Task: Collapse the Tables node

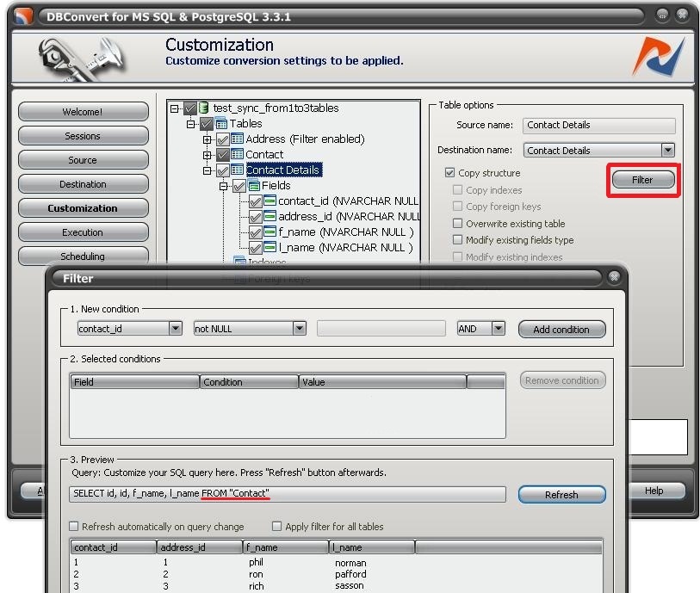Action: 190,124
